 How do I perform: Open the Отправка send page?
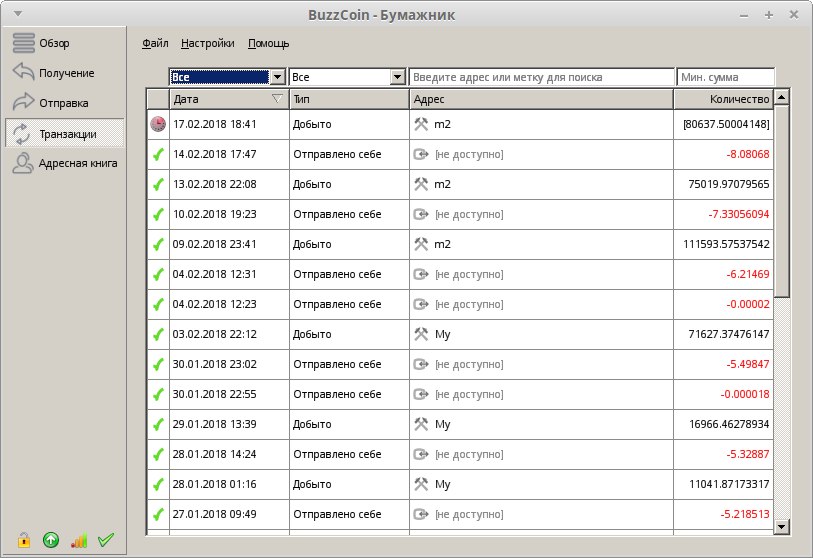(65, 103)
